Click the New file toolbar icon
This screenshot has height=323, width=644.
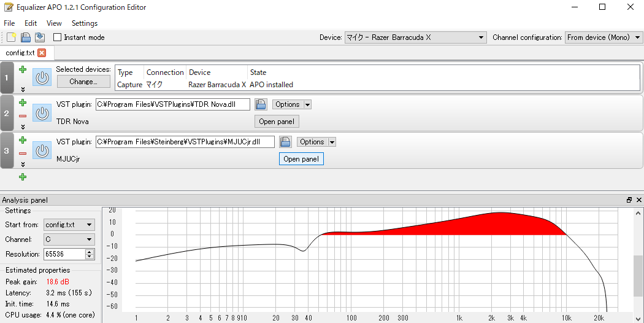(x=12, y=37)
